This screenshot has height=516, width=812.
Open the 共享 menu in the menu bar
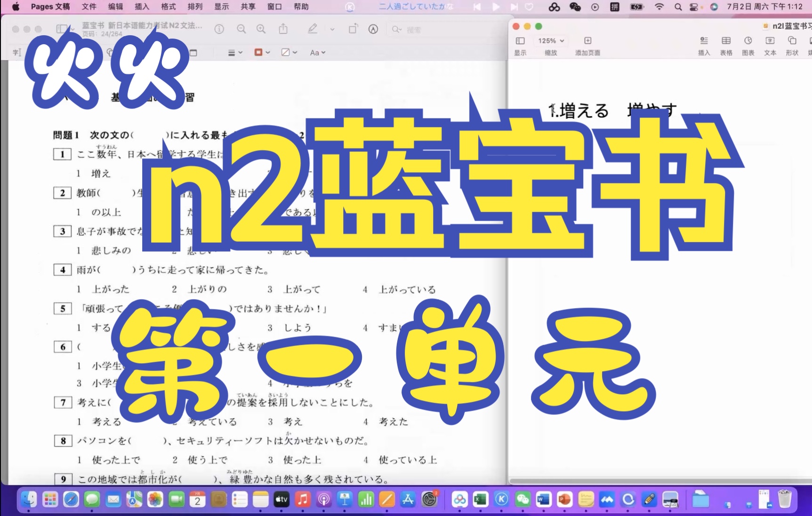(x=248, y=7)
